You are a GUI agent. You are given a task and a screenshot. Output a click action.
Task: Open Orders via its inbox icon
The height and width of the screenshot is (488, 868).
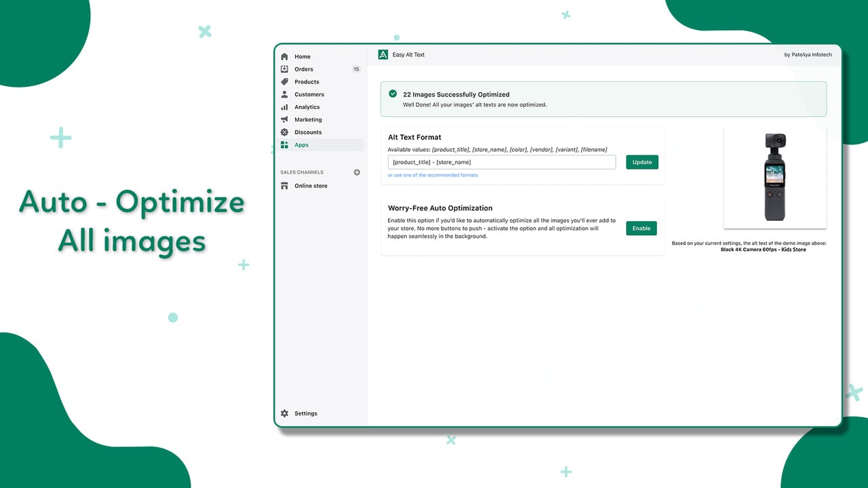[x=285, y=69]
